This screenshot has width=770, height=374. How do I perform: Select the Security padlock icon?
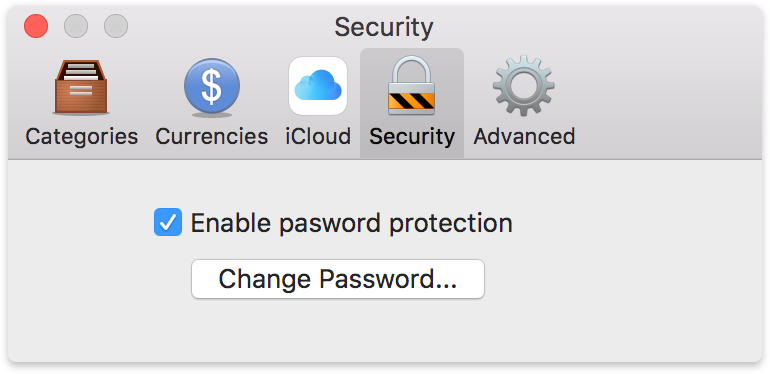(411, 85)
